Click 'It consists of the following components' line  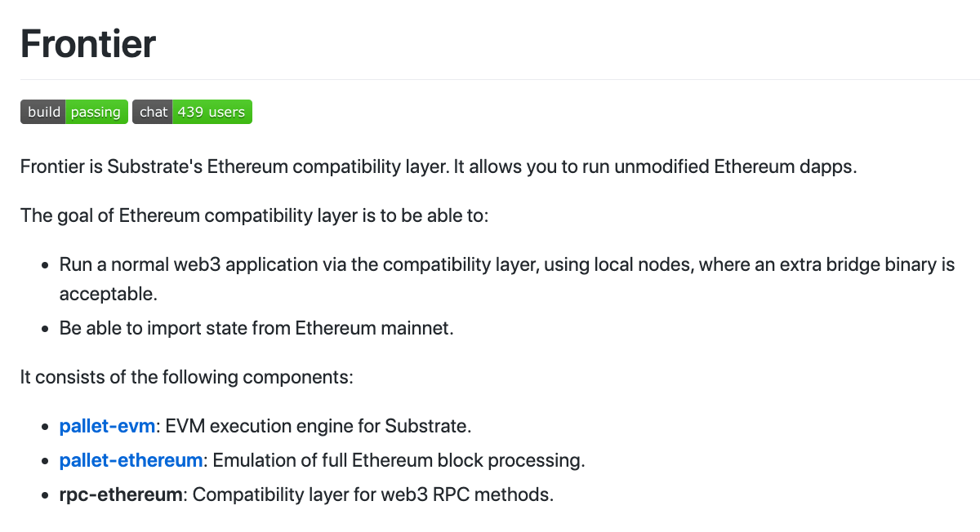coord(187,377)
